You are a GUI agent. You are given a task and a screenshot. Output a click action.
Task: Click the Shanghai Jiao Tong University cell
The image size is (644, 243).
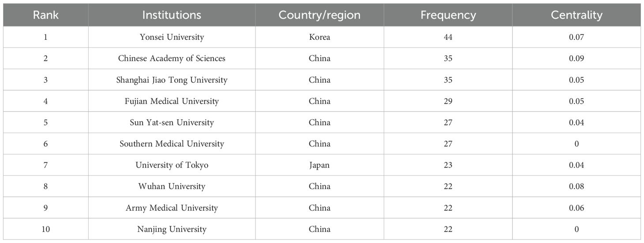coord(172,80)
